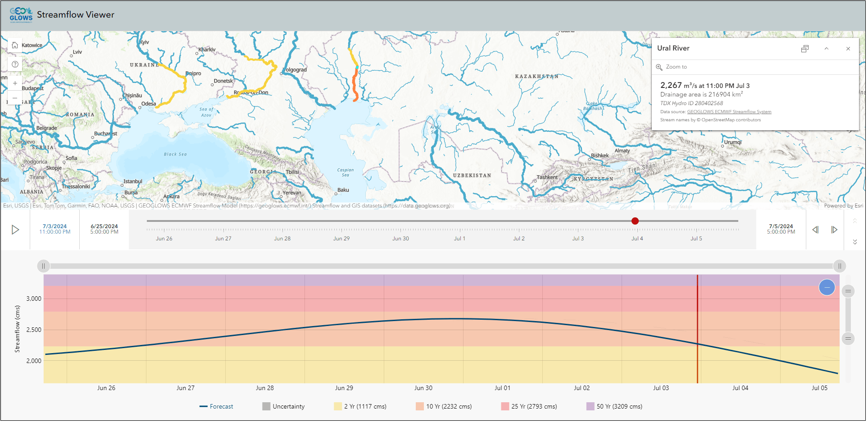Collapse the Ural River popup panel
The width and height of the screenshot is (868, 423).
pos(827,49)
